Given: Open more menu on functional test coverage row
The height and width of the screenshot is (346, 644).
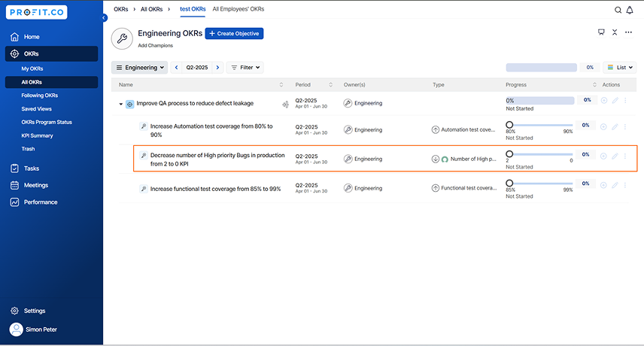Looking at the screenshot, I should click(625, 185).
